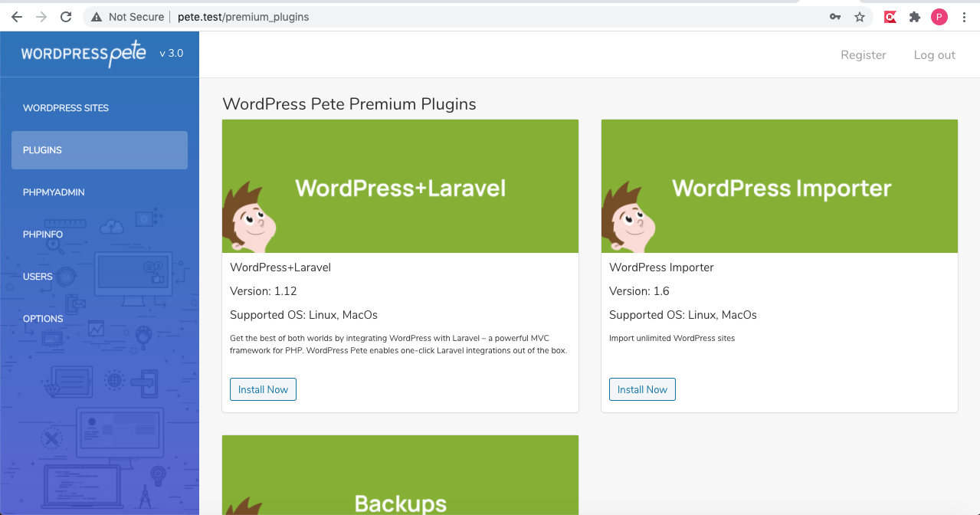This screenshot has width=980, height=515.
Task: Install the WordPress Importer plugin
Action: [x=642, y=389]
